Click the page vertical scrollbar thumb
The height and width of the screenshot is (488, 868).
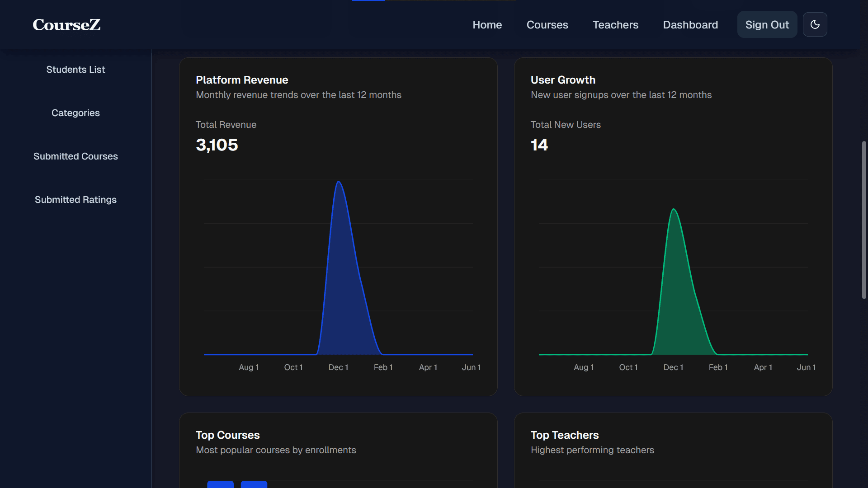click(864, 220)
